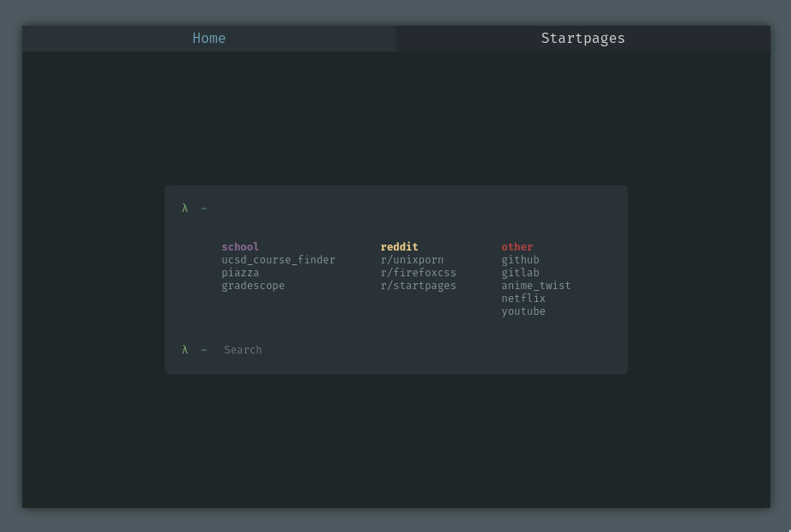Screen dimensions: 791x532
Task: Go to github
Action: (520, 260)
